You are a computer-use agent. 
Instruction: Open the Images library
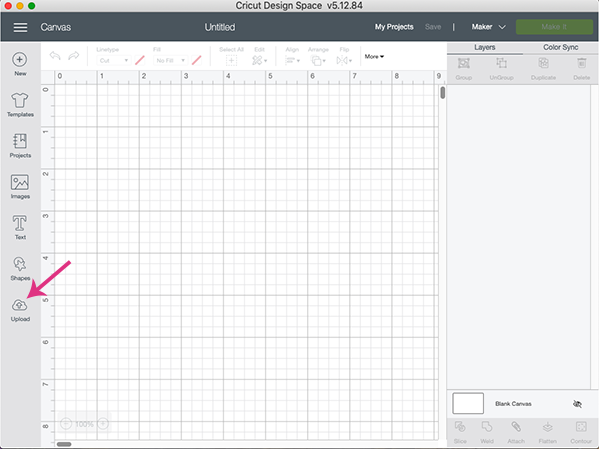(x=20, y=186)
